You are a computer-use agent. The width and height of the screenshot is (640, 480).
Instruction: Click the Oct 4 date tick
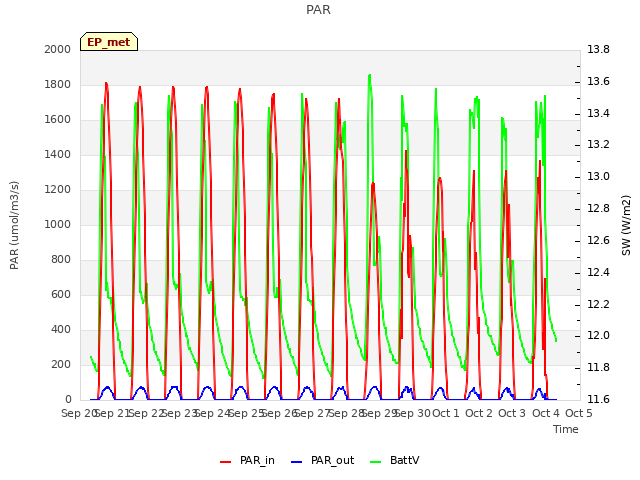click(x=546, y=413)
